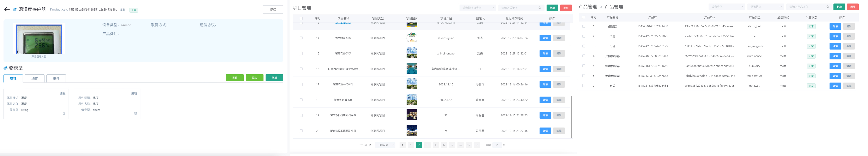Click the gateway product type cell
Viewport: 868px width, 156px height.
754,86
